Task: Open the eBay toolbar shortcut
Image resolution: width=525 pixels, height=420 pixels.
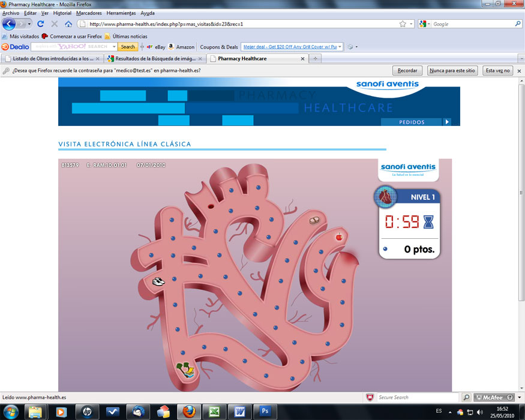Action: 156,47
